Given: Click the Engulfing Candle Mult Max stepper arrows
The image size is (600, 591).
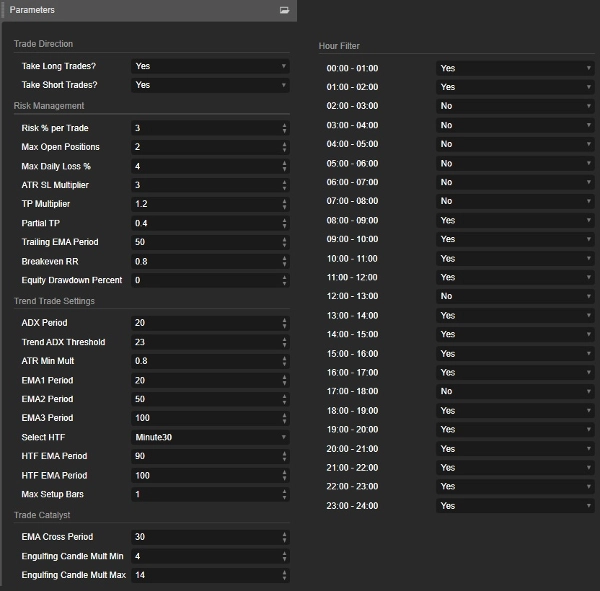Looking at the screenshot, I should (x=284, y=575).
